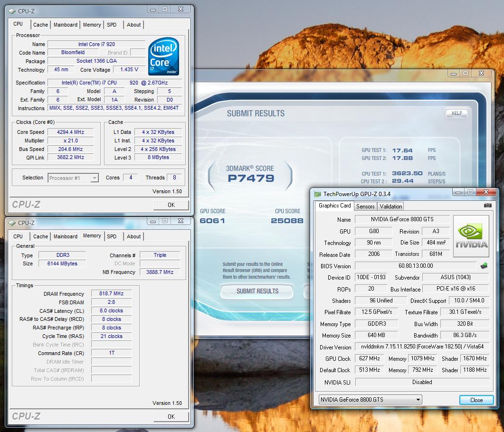
Task: Close the GPU-Z window with red X
Action: 486,192
